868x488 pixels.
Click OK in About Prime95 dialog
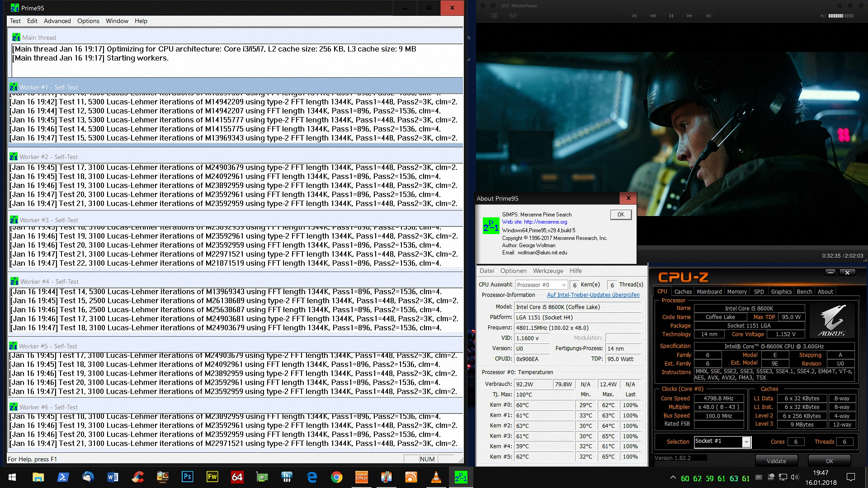620,215
